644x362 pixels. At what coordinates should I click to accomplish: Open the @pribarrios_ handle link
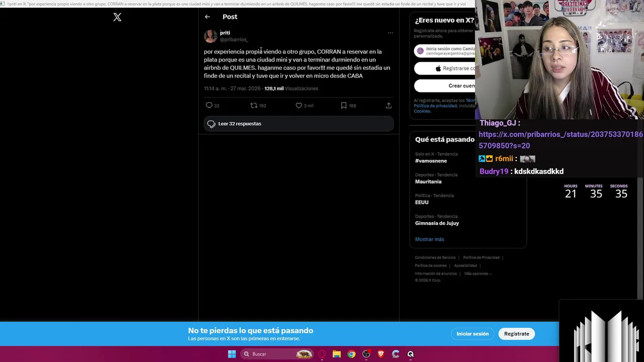pyautogui.click(x=234, y=40)
